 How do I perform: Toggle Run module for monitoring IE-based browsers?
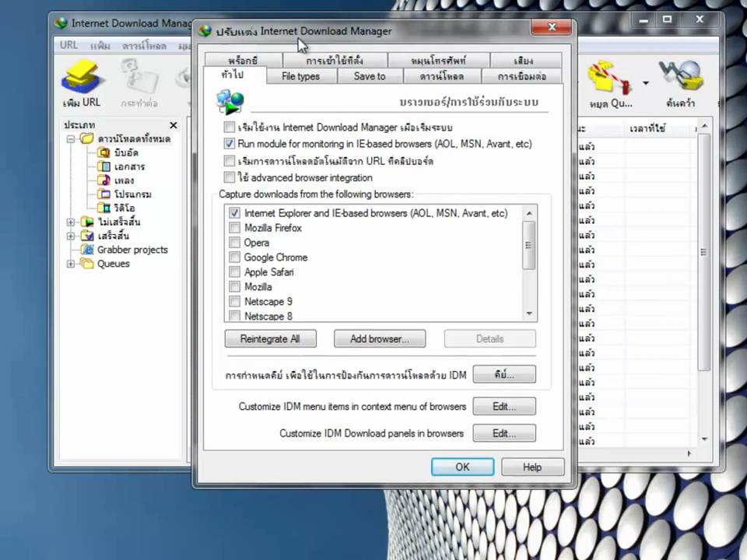tap(229, 143)
